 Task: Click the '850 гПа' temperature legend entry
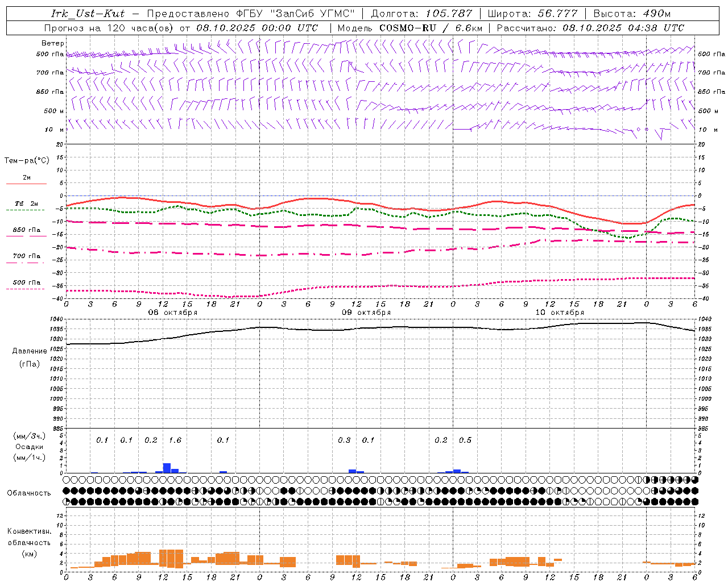(x=26, y=230)
